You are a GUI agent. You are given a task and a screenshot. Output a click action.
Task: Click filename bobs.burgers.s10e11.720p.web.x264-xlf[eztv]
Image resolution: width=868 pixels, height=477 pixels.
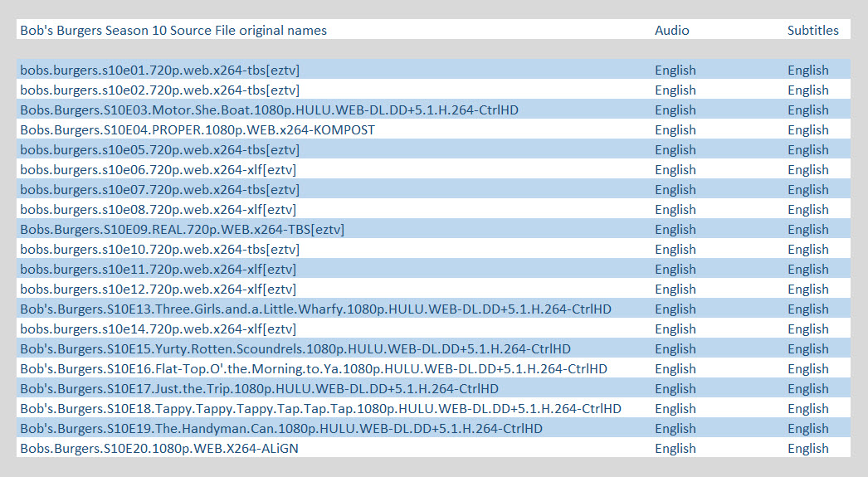coord(158,270)
